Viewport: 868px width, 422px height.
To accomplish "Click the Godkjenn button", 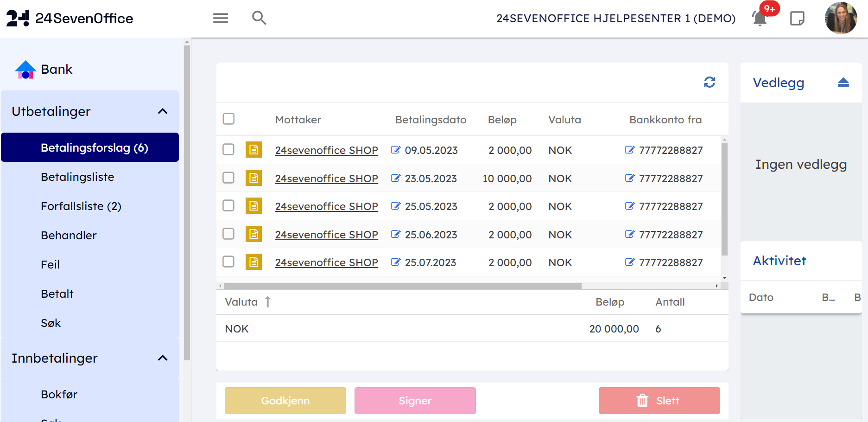I will point(285,401).
